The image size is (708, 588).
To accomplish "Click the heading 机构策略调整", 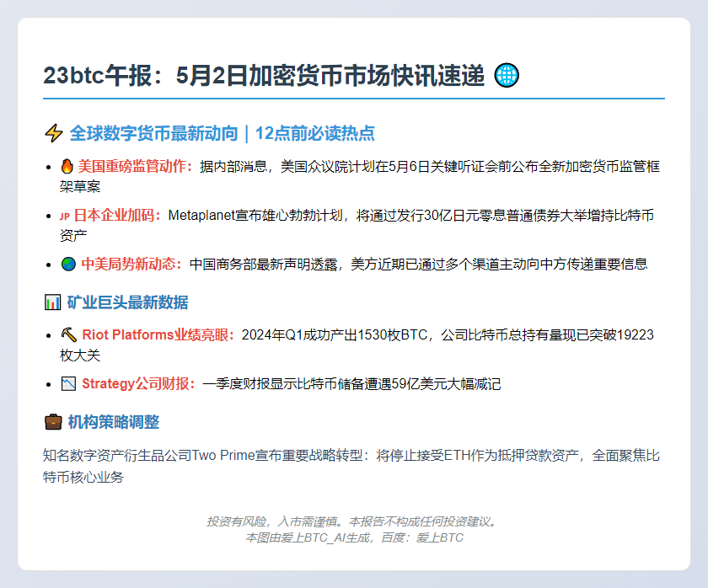I will tap(113, 422).
